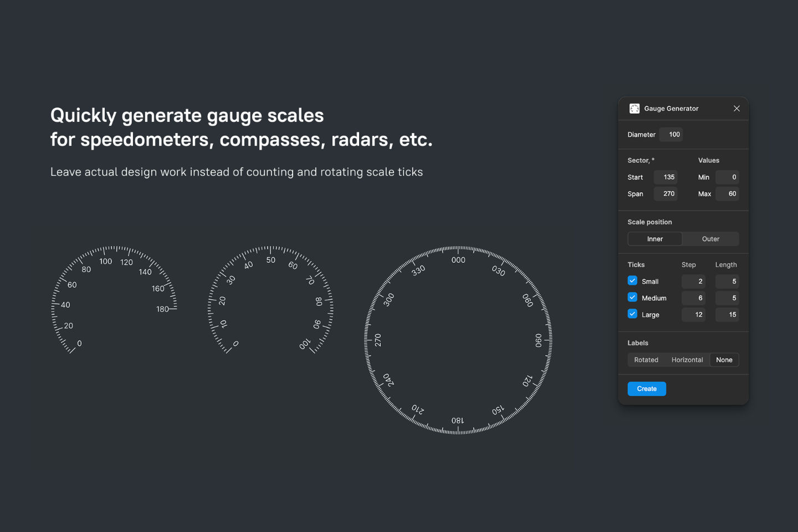The width and height of the screenshot is (798, 532).
Task: Select Horizontal labels option
Action: click(x=687, y=360)
